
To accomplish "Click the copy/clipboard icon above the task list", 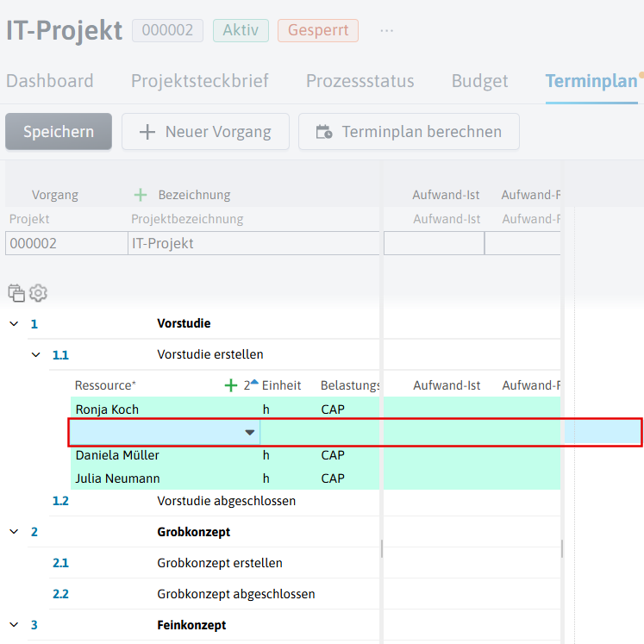I will pos(16,293).
